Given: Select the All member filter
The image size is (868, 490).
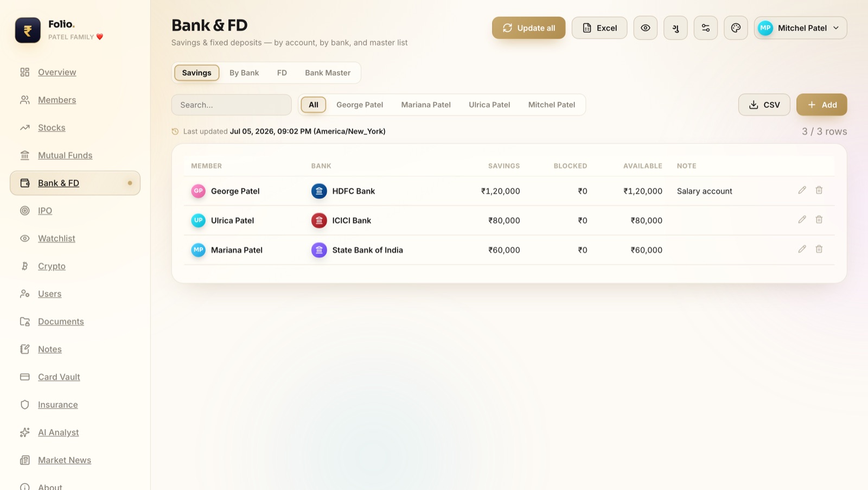Looking at the screenshot, I should pos(314,105).
